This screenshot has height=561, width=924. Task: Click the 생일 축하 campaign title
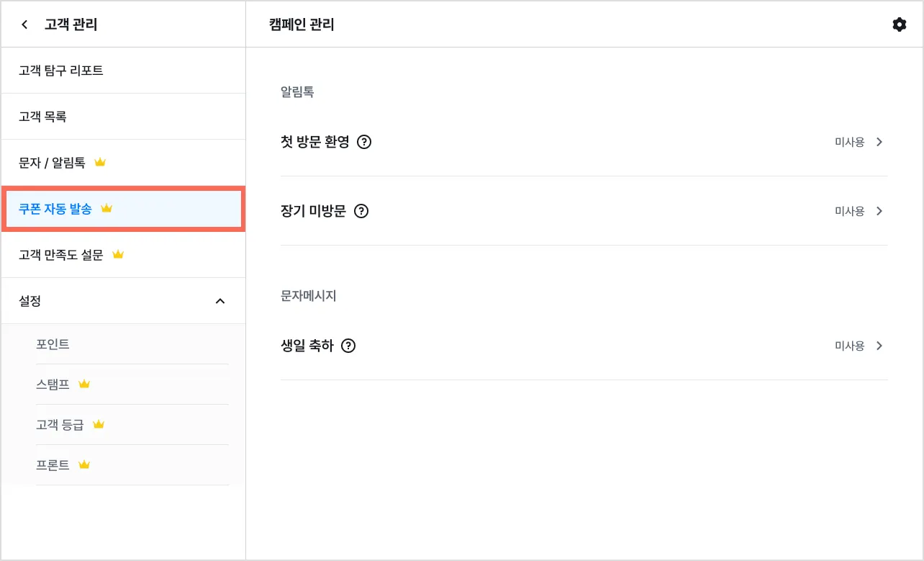(307, 346)
